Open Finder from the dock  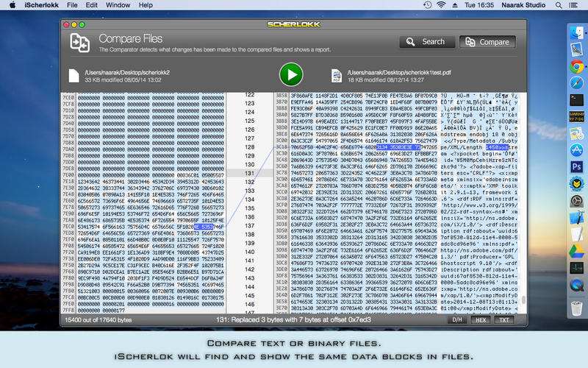pos(576,33)
